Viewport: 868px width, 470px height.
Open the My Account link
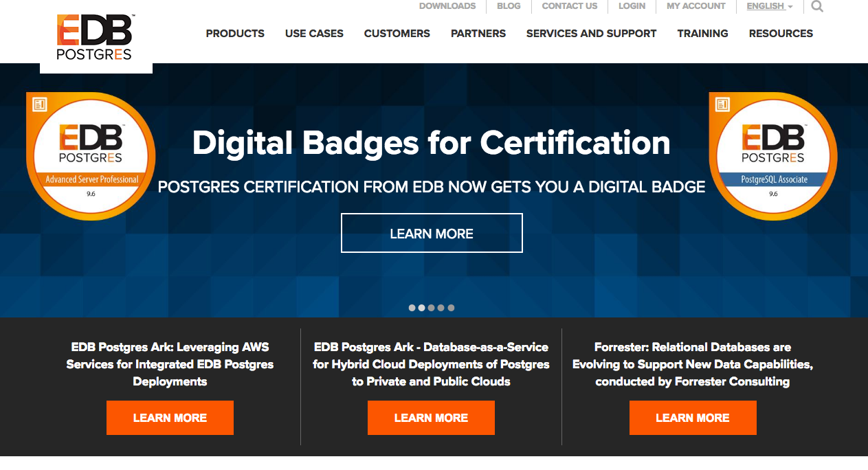click(x=696, y=6)
